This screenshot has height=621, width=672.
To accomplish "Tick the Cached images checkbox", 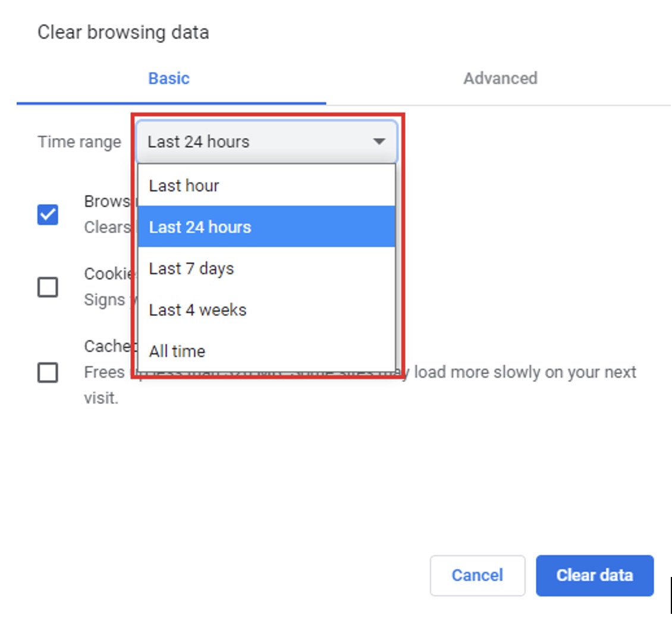I will pyautogui.click(x=48, y=373).
